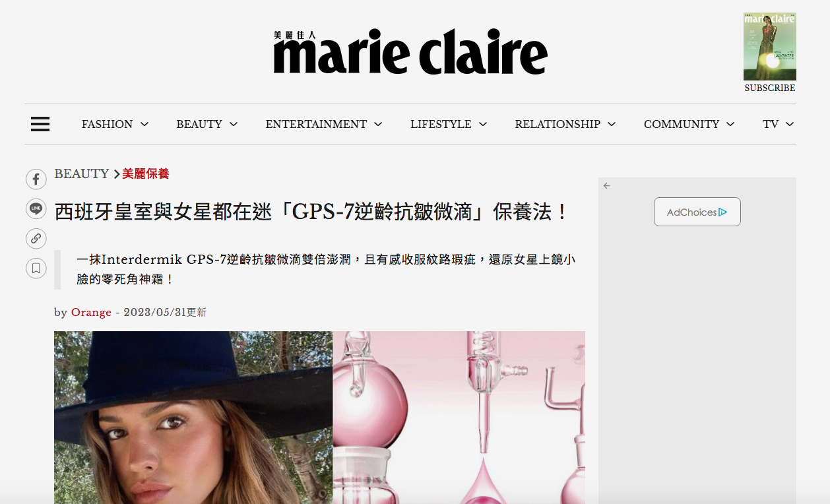Go to BEAUTY breadcrumb link

tap(81, 174)
